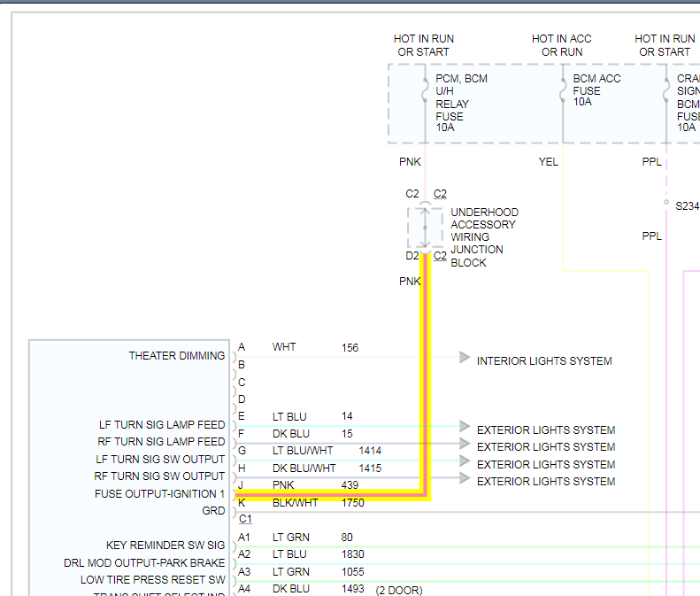Click EXTERIOR LIGHTS SYSTEM on the DK BLU 15 row
The height and width of the screenshot is (596, 700).
tap(546, 446)
